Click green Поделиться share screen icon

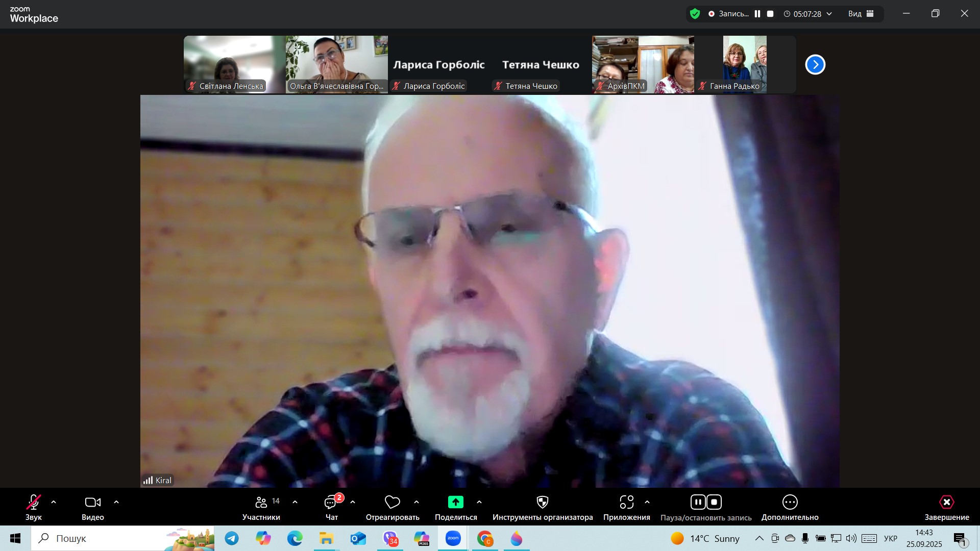(x=455, y=503)
